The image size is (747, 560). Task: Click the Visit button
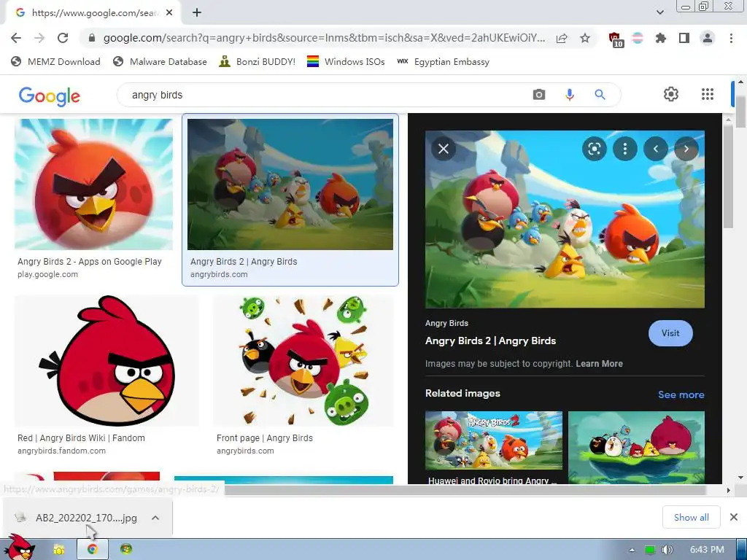click(x=670, y=333)
